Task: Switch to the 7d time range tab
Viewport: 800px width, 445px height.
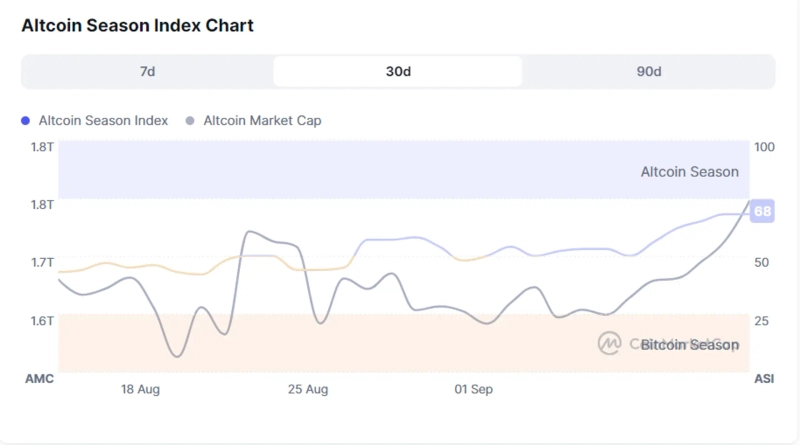Action: [147, 72]
